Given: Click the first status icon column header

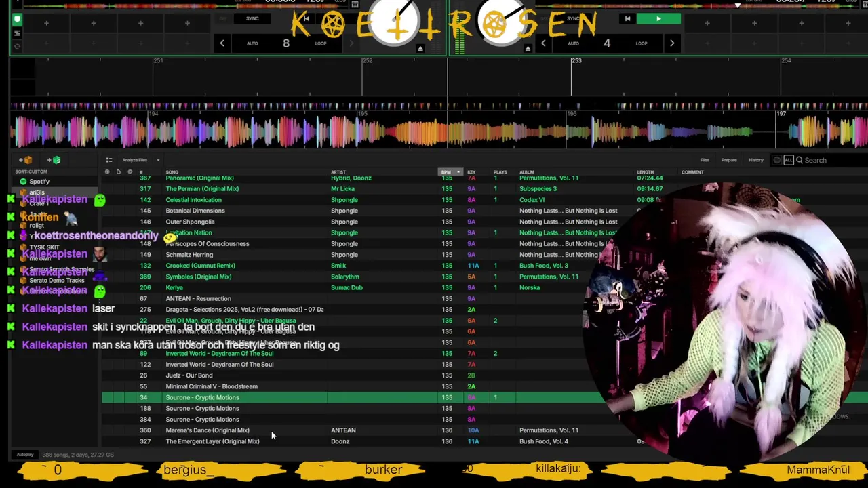Looking at the screenshot, I should coord(106,172).
